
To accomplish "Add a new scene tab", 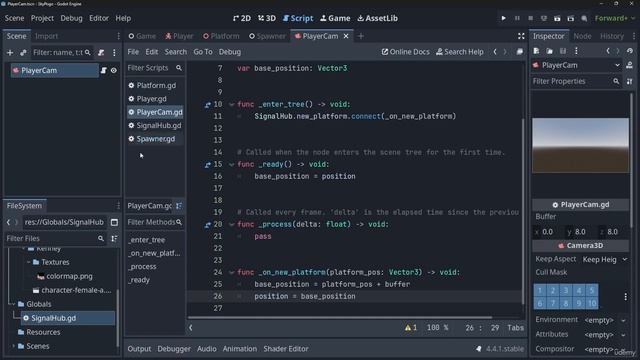I will [360, 36].
